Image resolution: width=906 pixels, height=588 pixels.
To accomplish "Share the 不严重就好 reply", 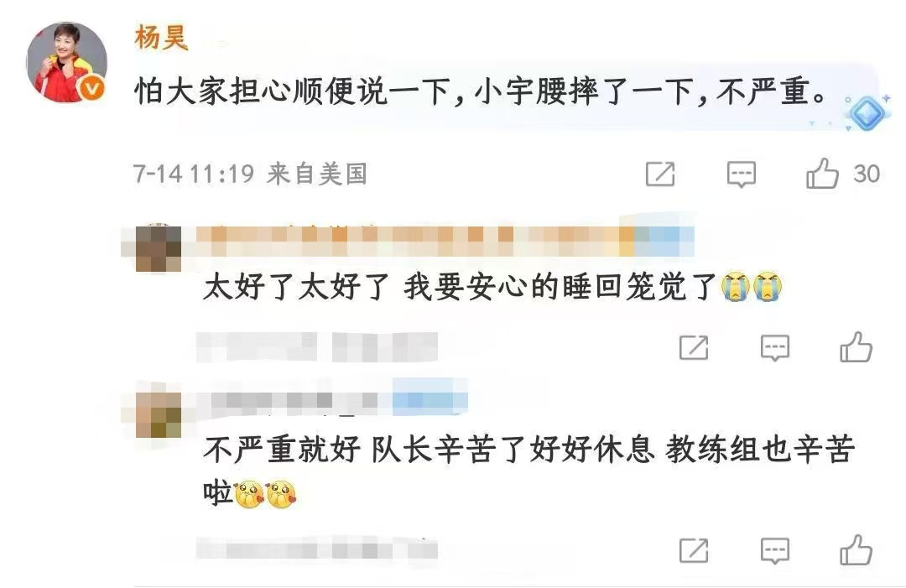I will [694, 550].
